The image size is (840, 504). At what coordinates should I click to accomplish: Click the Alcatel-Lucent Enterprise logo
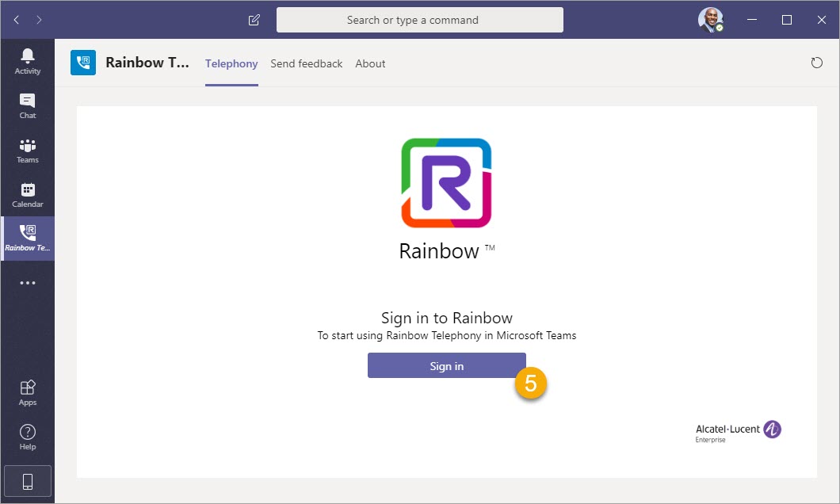(x=739, y=432)
